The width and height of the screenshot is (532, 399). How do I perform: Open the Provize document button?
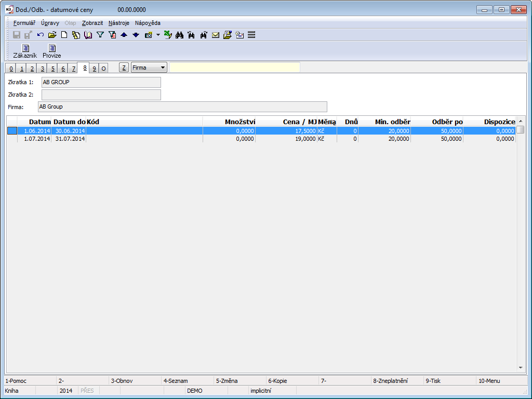(52, 51)
